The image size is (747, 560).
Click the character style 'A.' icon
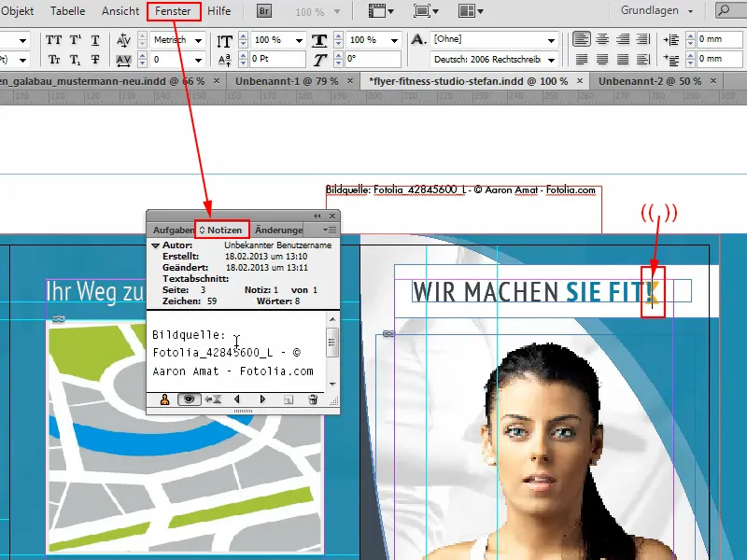418,39
